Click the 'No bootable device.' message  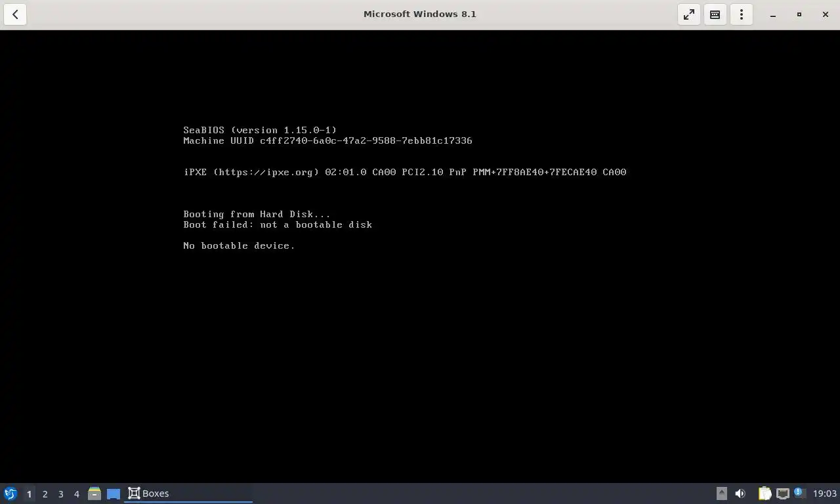pyautogui.click(x=239, y=245)
